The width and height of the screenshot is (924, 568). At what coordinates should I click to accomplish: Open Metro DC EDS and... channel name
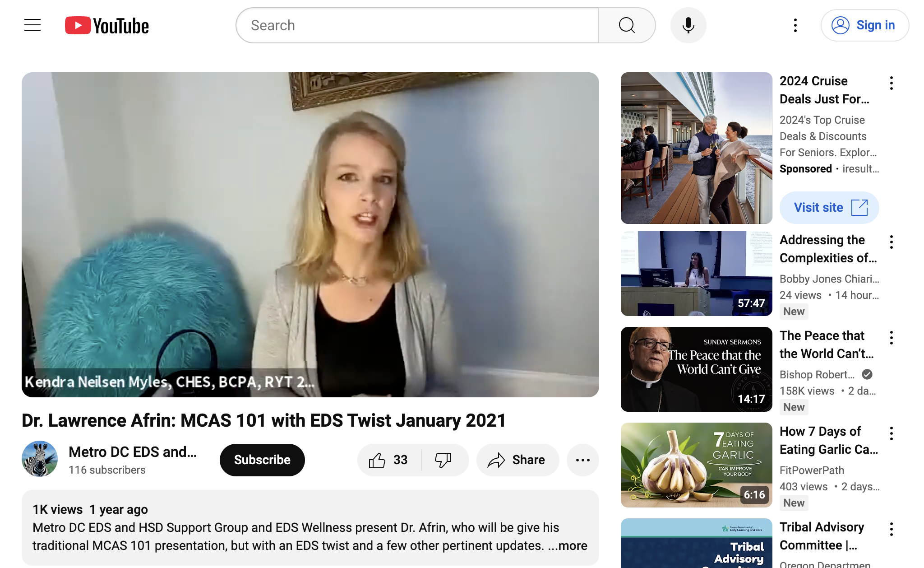pyautogui.click(x=133, y=452)
